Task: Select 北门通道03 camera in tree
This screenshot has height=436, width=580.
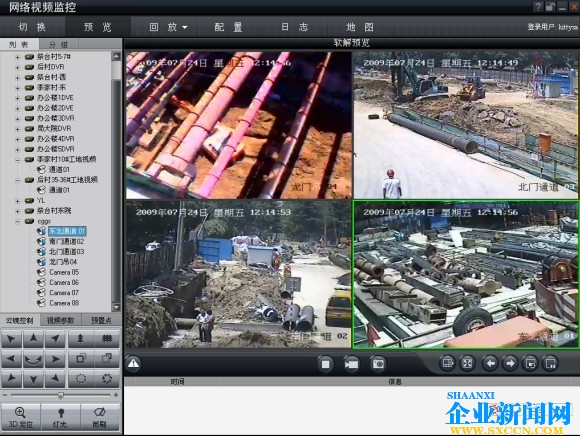Action: (x=67, y=252)
